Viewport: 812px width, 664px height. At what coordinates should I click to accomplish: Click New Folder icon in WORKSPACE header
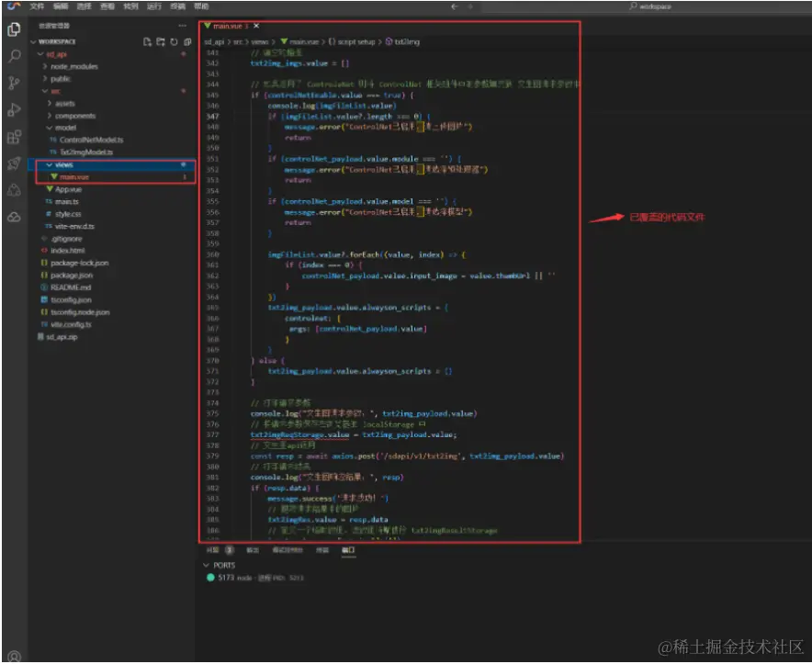pyautogui.click(x=161, y=41)
